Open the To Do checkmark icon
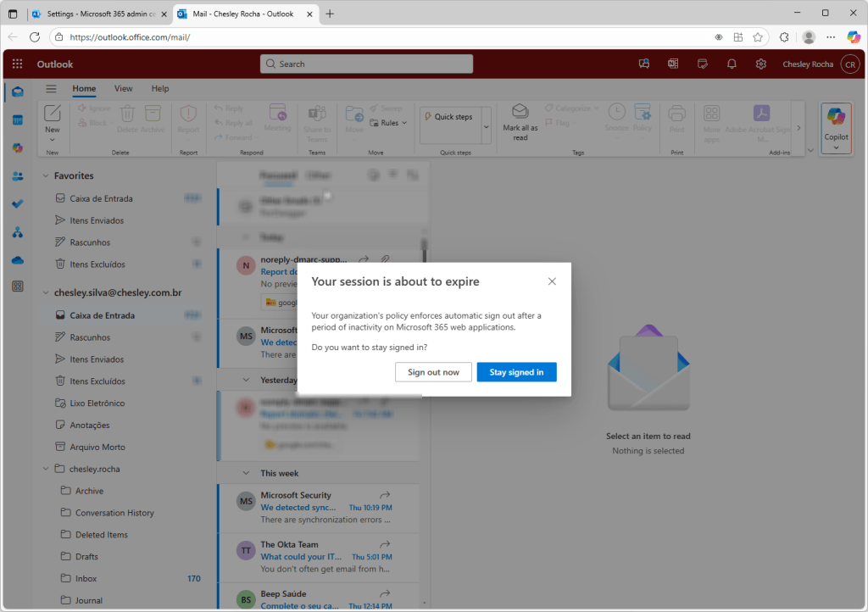 17,203
